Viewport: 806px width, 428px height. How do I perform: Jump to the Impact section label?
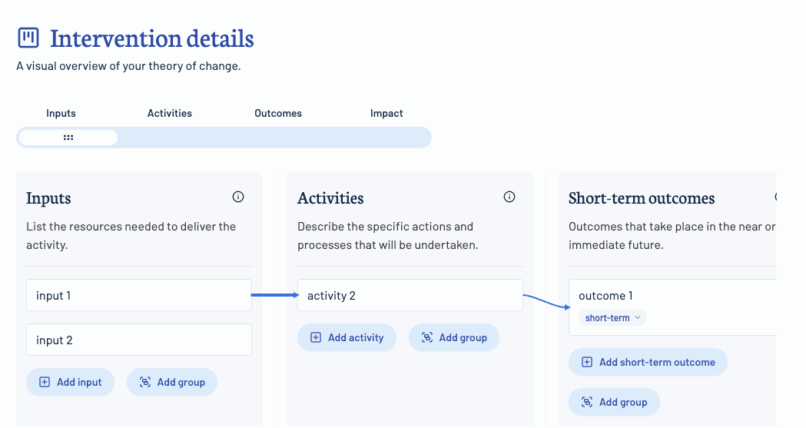[387, 113]
